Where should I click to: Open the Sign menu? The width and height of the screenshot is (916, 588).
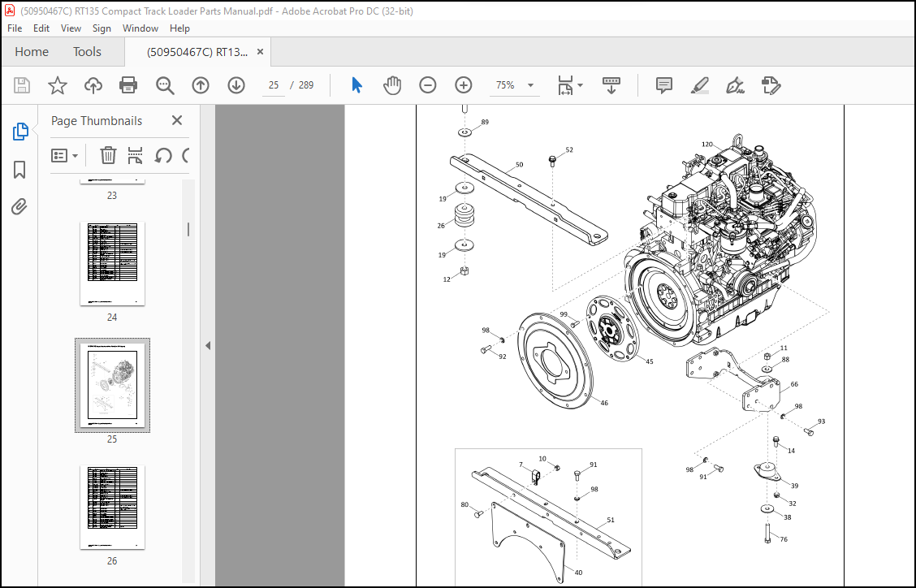tap(102, 28)
